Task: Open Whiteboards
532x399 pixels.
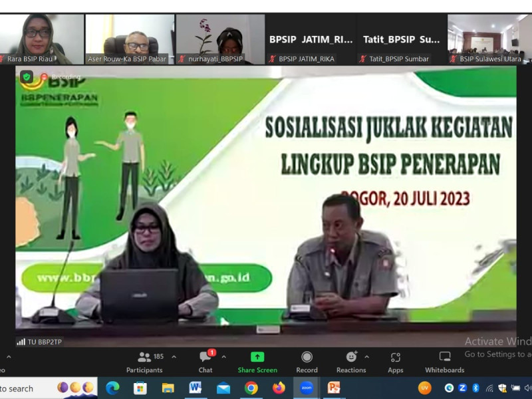Action: (x=445, y=362)
